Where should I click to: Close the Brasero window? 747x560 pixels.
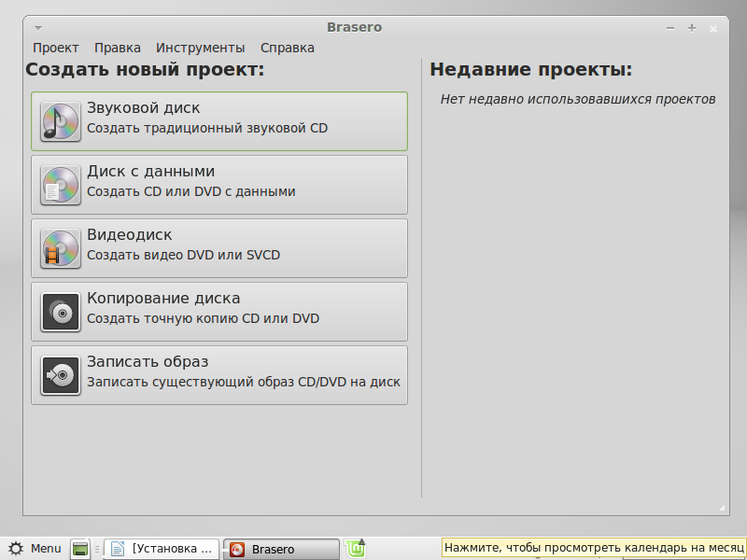coord(713,29)
